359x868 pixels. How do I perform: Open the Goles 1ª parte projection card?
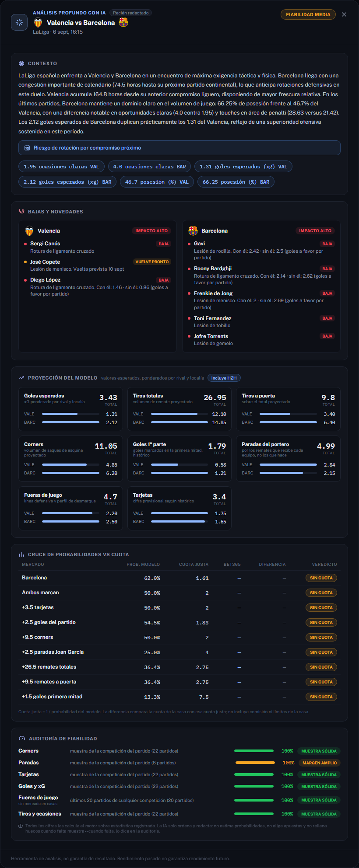179,459
